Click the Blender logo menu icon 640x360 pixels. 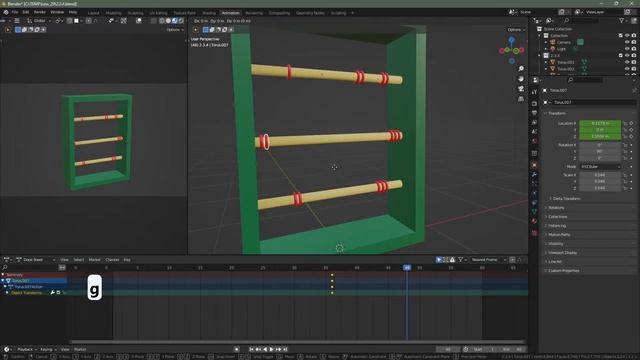[6, 12]
